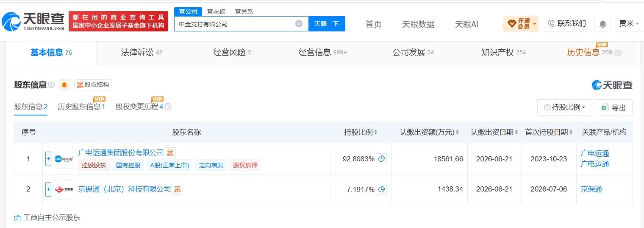Viewport: 644px width, 228px height.
Task: Export shareholder table with 导出 button
Action: (613, 107)
